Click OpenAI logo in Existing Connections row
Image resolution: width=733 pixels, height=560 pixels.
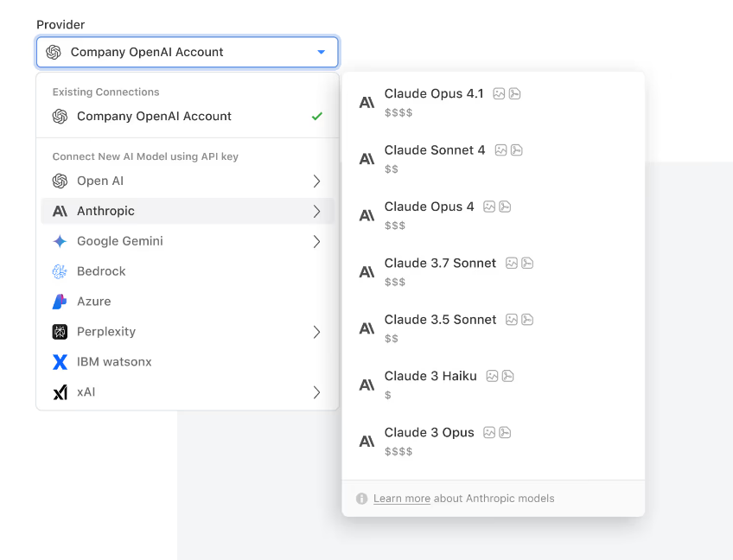tap(60, 117)
